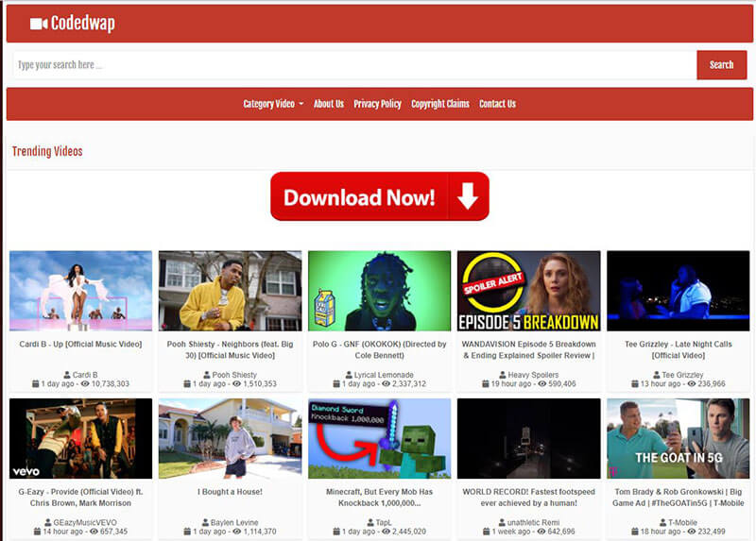Image resolution: width=756 pixels, height=541 pixels.
Task: Click calendar icon beside '14 hour ago'
Action: pos(37,532)
